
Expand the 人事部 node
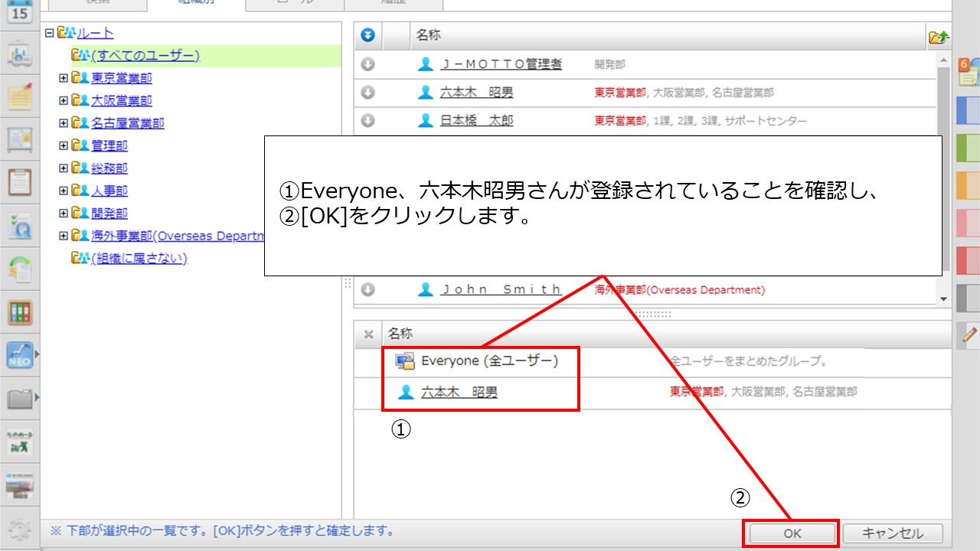64,191
